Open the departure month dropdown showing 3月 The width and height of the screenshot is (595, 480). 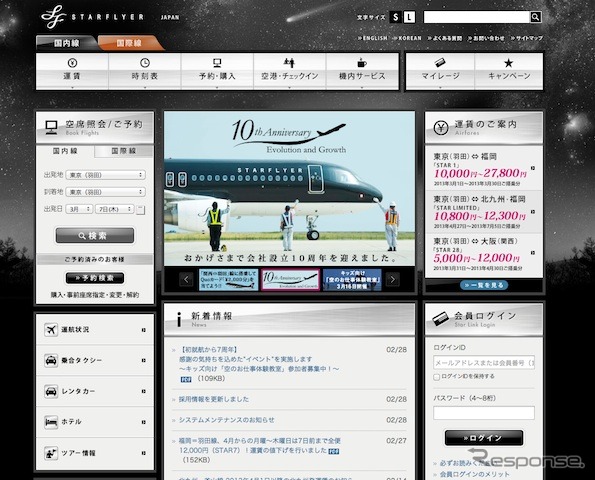pos(79,209)
